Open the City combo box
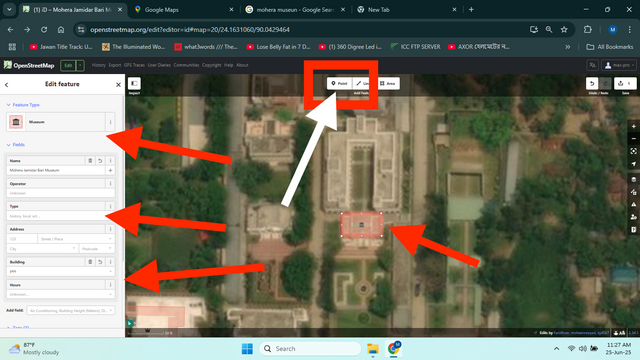 [x=42, y=249]
